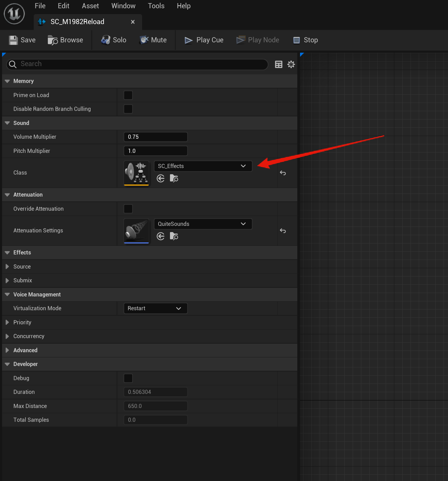Click the Save toolbar icon
Screen dimensions: 448x481
pyautogui.click(x=13, y=40)
